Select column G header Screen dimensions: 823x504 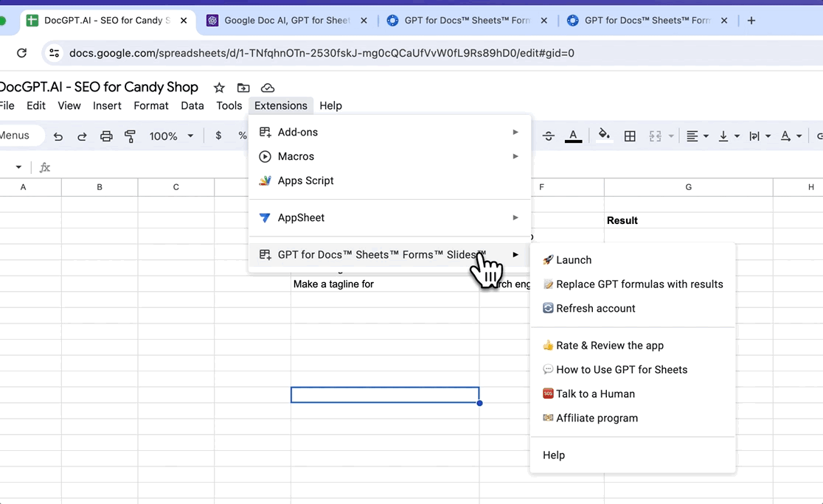pos(688,187)
